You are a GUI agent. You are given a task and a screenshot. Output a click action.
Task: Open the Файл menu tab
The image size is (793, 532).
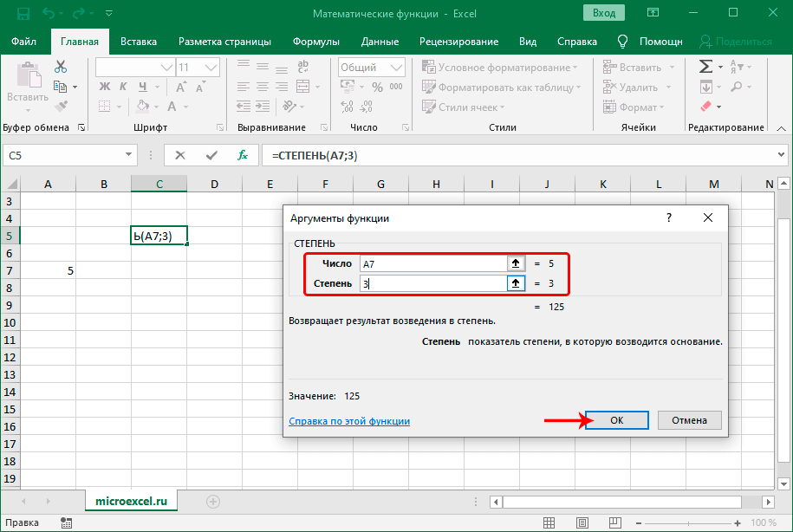point(24,41)
